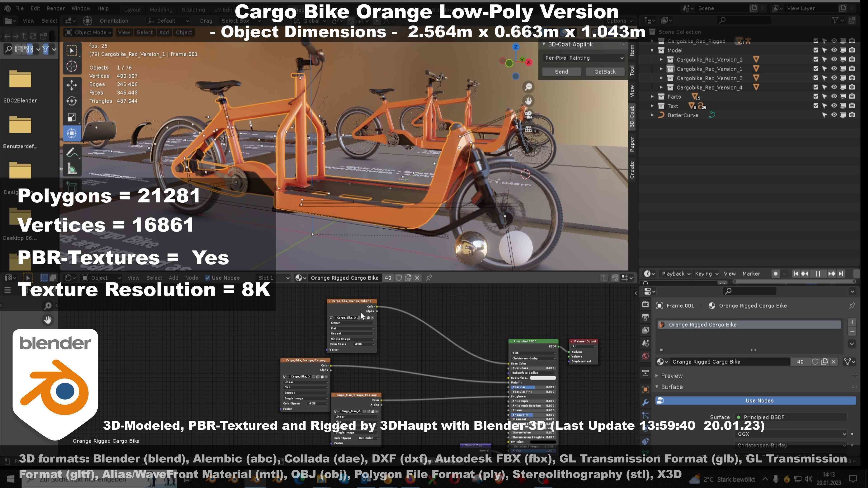Select the Rotate tool
The height and width of the screenshot is (488, 868).
tap(71, 101)
